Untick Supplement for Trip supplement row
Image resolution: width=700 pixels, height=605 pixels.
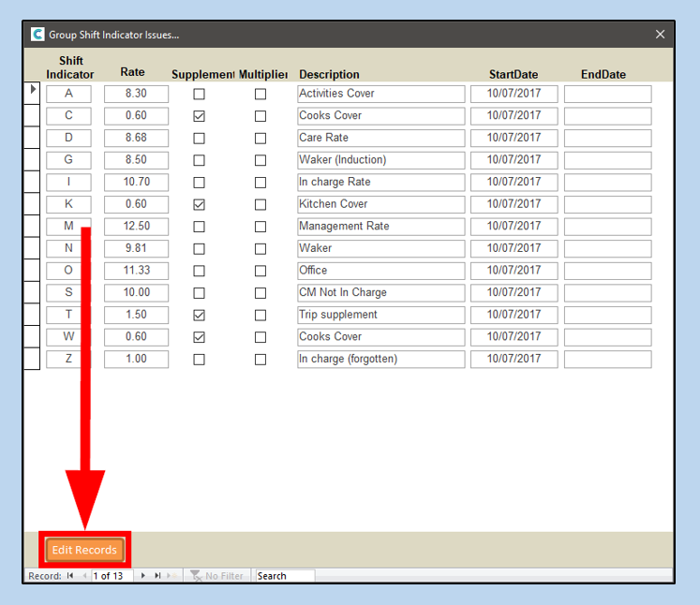199,316
